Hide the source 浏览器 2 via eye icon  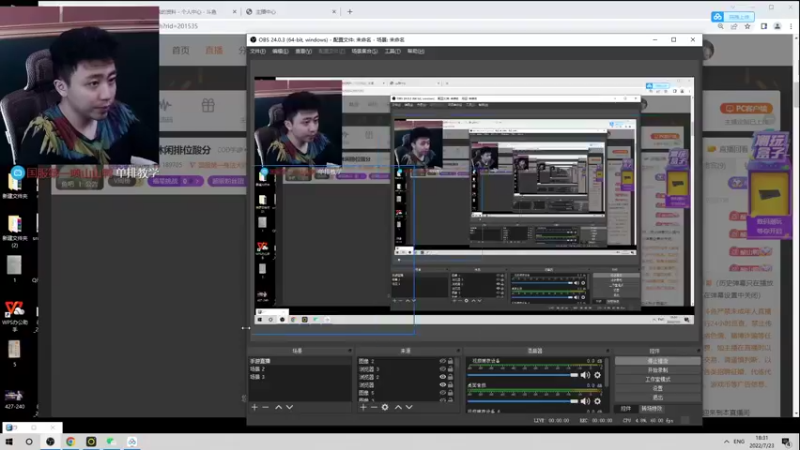(442, 377)
